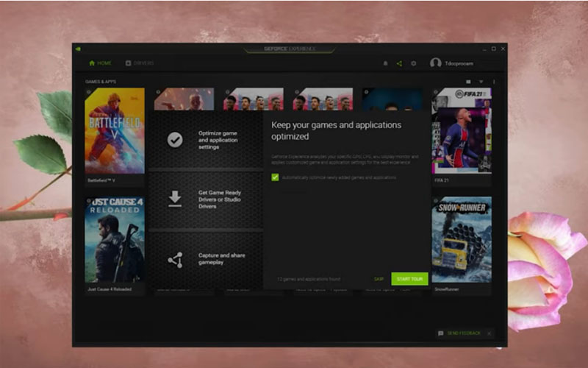Click the home icon beside HOME
The height and width of the screenshot is (368, 588).
click(x=92, y=63)
